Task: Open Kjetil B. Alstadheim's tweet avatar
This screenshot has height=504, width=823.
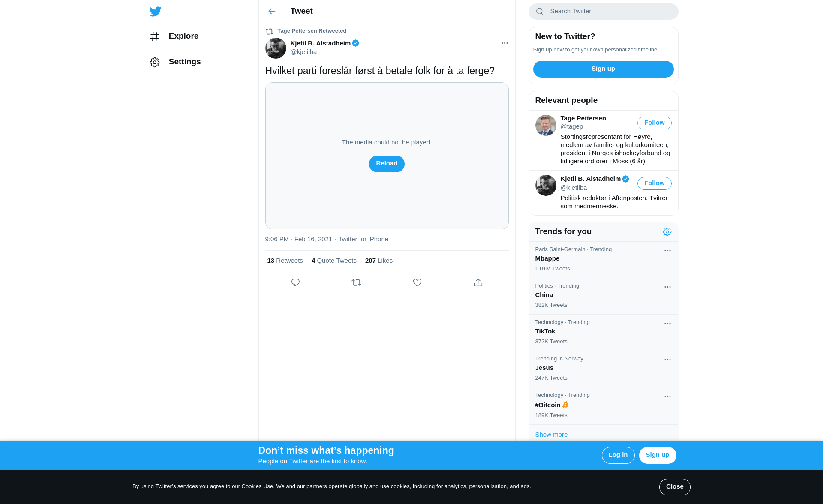Action: point(276,48)
